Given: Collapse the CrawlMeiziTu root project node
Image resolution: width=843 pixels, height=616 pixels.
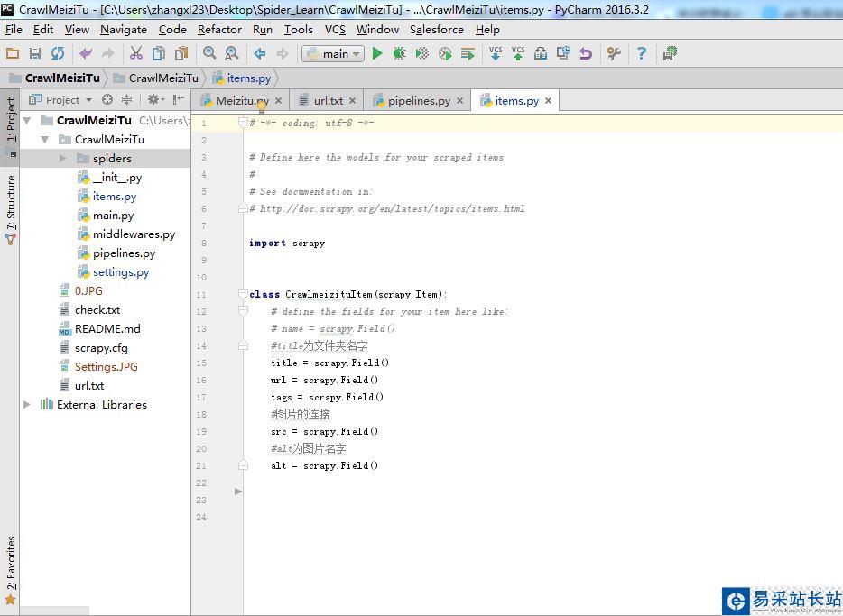Looking at the screenshot, I should (x=27, y=120).
